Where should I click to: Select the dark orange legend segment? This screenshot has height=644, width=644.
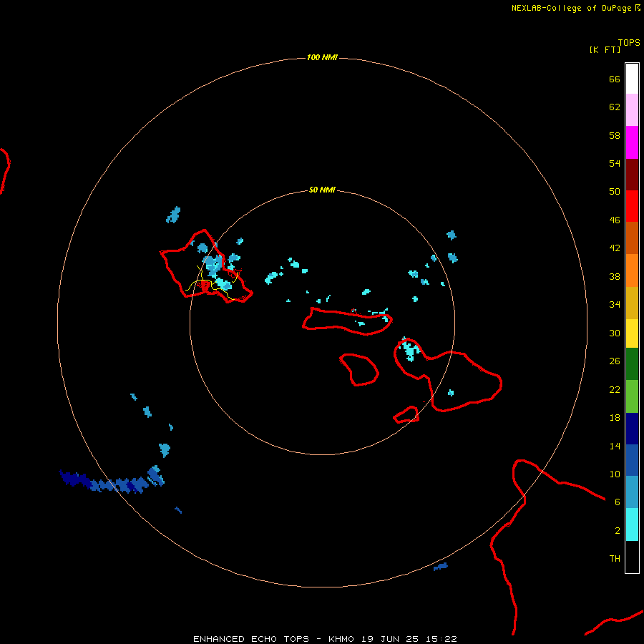click(x=632, y=238)
